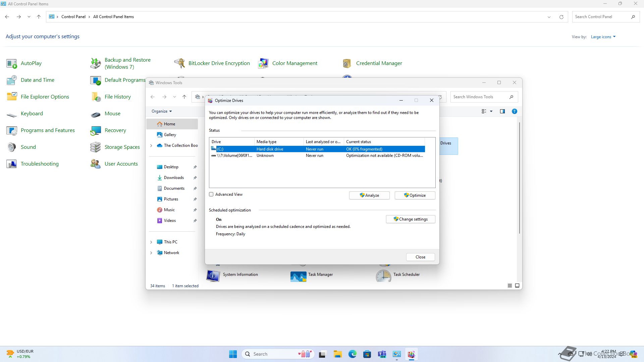Click Media type column header
Viewport: 644px width, 362px height.
point(279,142)
